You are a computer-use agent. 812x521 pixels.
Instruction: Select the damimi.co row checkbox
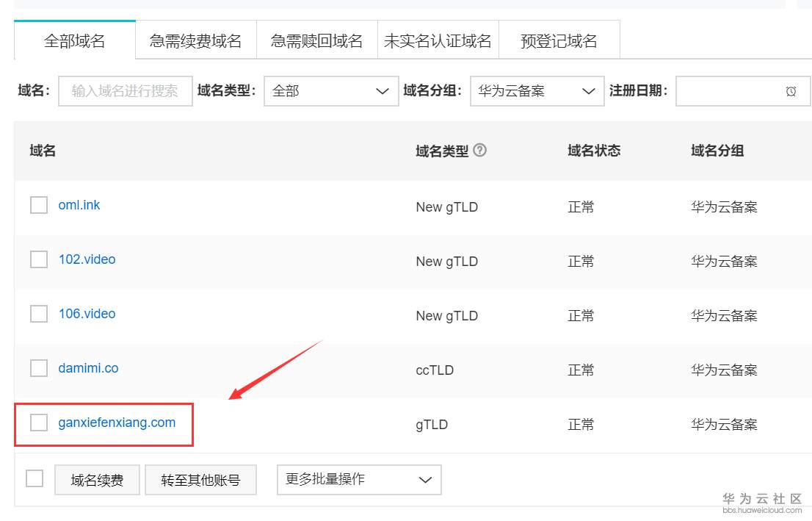(x=39, y=368)
